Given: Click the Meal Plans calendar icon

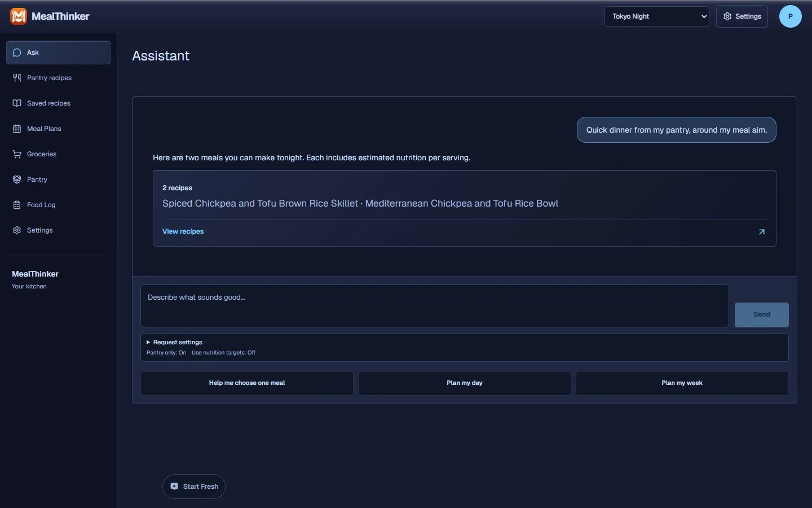Looking at the screenshot, I should 17,129.
